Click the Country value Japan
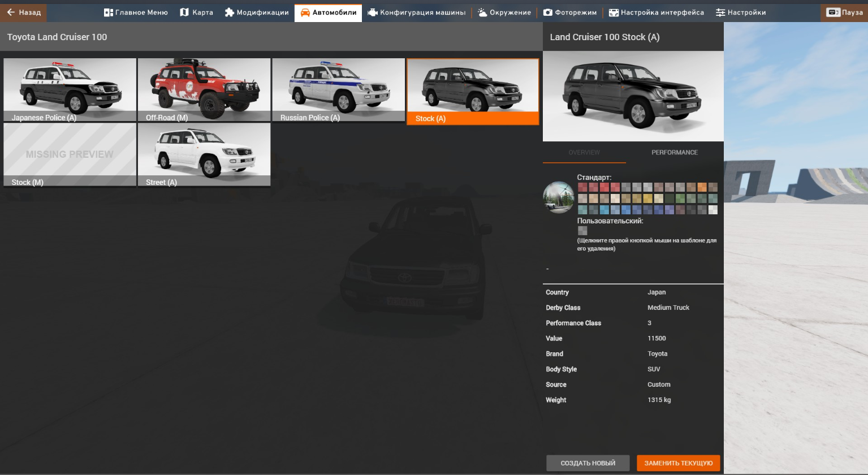 pyautogui.click(x=657, y=292)
